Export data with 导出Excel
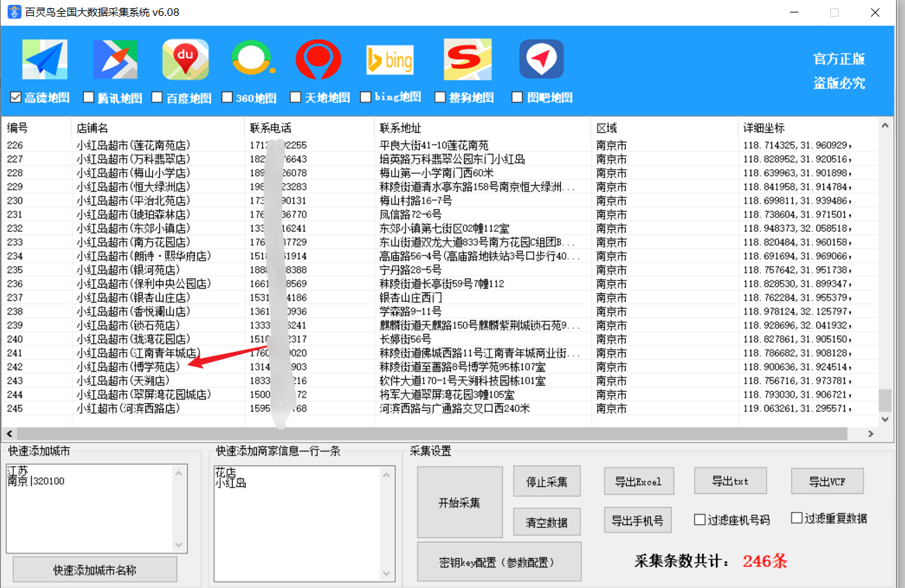Image resolution: width=905 pixels, height=588 pixels. [x=638, y=481]
